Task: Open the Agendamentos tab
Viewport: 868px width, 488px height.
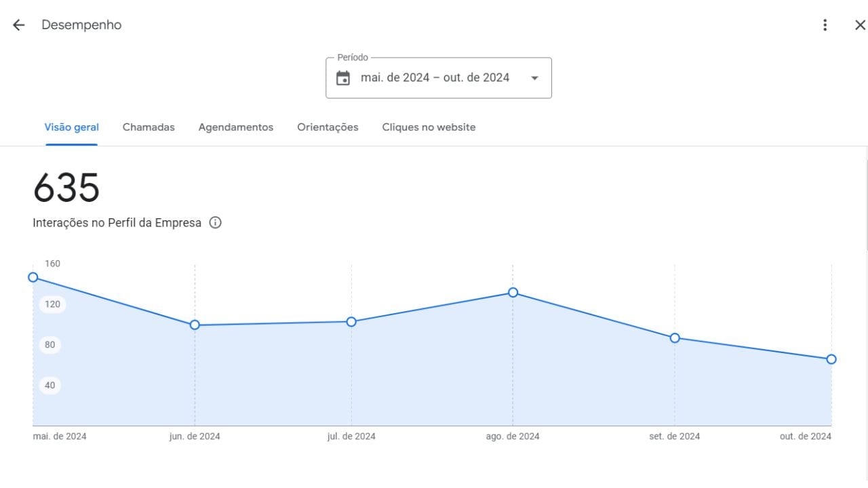Action: pos(236,127)
